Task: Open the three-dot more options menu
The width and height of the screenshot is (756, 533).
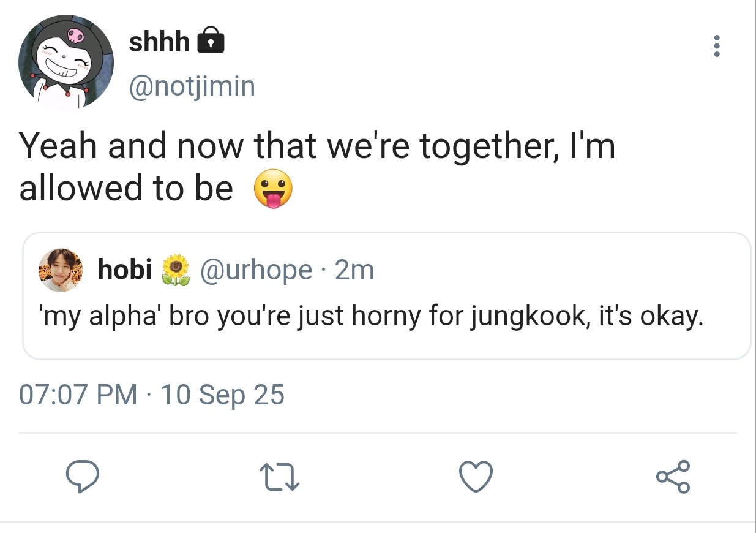Action: [x=717, y=47]
